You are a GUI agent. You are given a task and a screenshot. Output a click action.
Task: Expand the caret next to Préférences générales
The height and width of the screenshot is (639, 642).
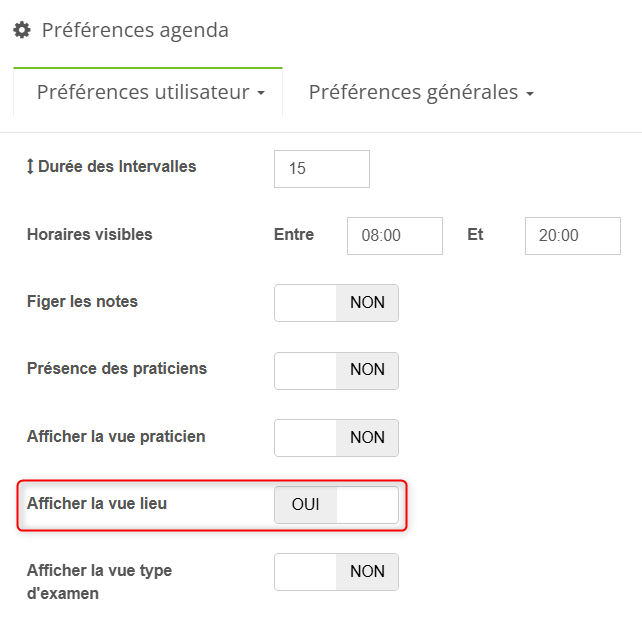[x=530, y=94]
